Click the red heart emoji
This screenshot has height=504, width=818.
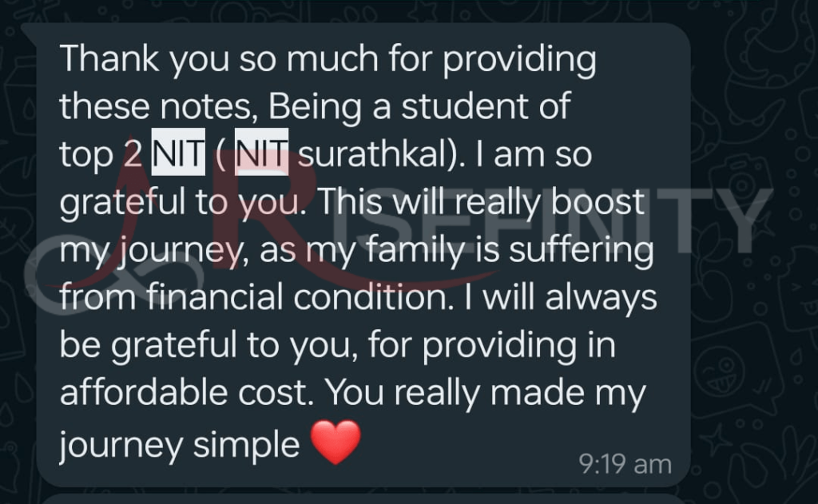(x=336, y=443)
